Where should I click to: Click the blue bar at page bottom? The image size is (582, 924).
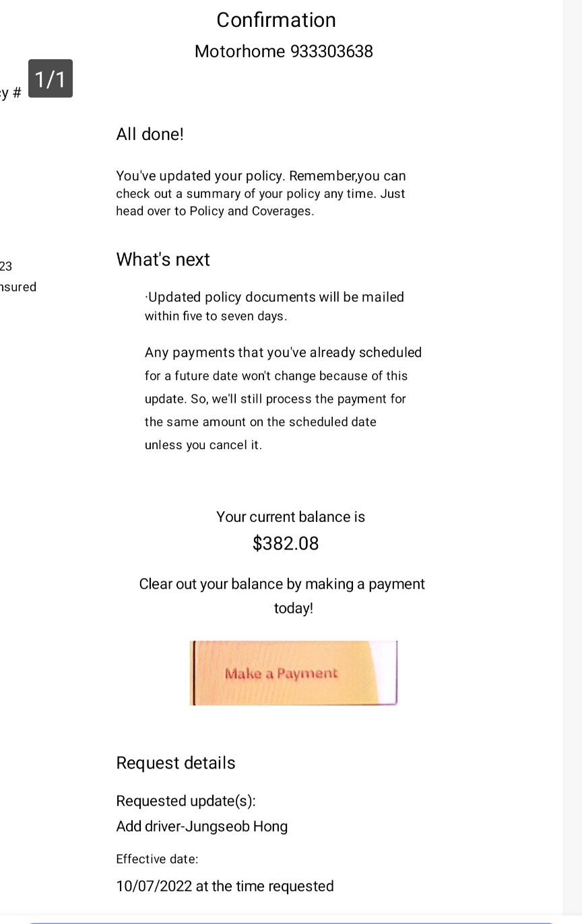pos(291,921)
